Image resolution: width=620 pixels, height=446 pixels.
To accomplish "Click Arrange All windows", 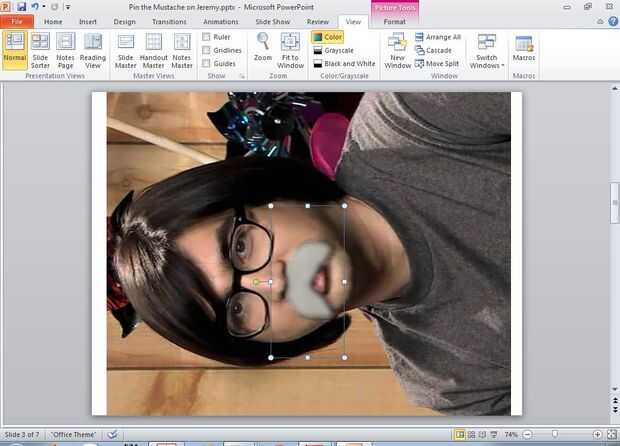I will click(438, 37).
